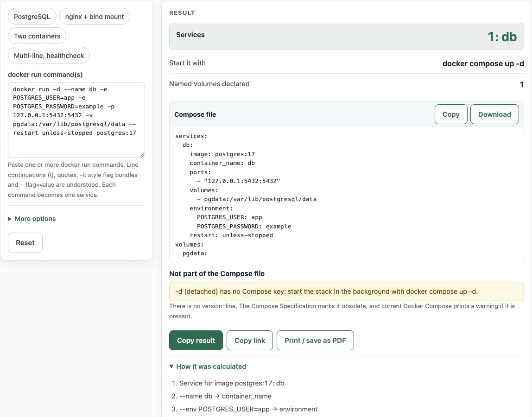Click the 'Named volumes declared' label
This screenshot has width=532, height=417.
click(x=209, y=84)
